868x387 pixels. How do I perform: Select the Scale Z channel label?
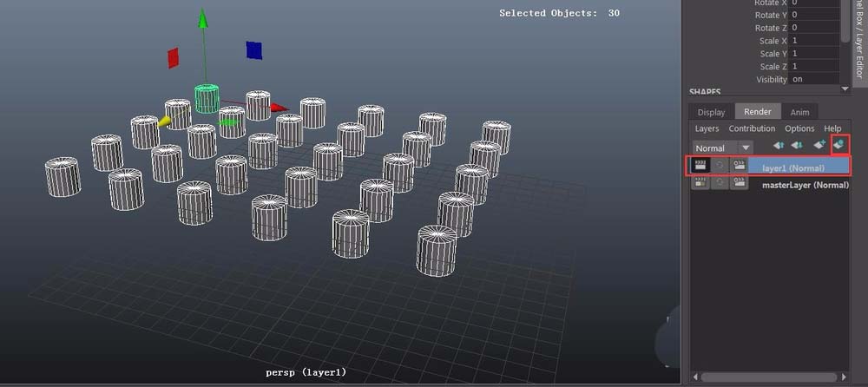(773, 67)
